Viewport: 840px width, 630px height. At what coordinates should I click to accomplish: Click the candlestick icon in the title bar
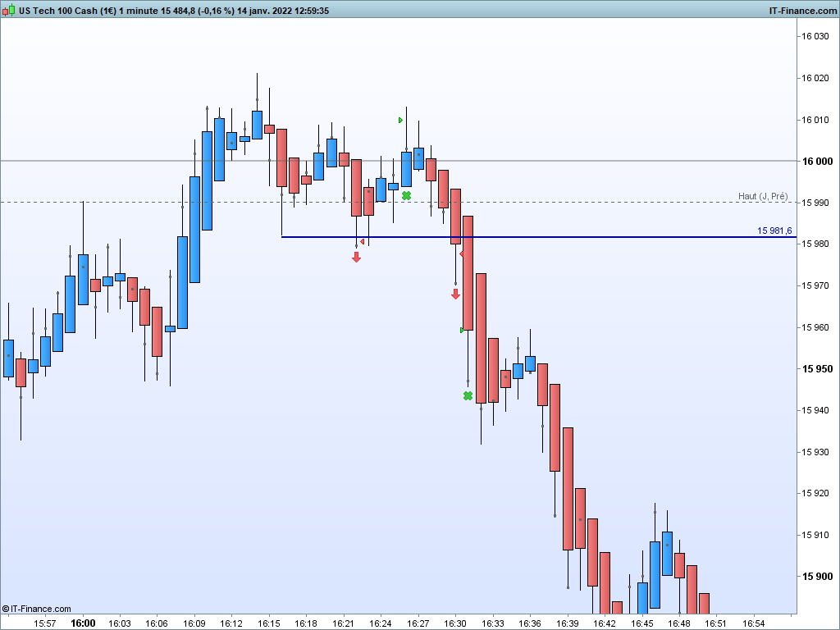pos(8,10)
